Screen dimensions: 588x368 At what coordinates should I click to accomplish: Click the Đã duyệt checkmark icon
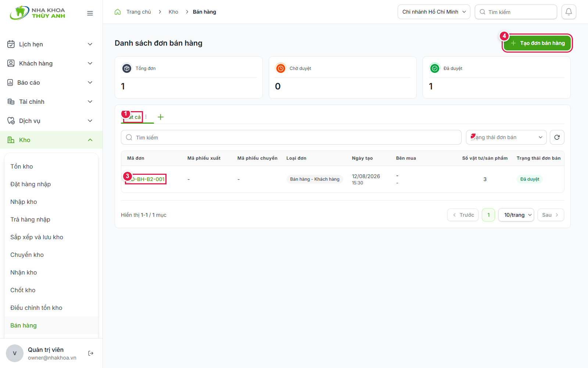pos(435,68)
